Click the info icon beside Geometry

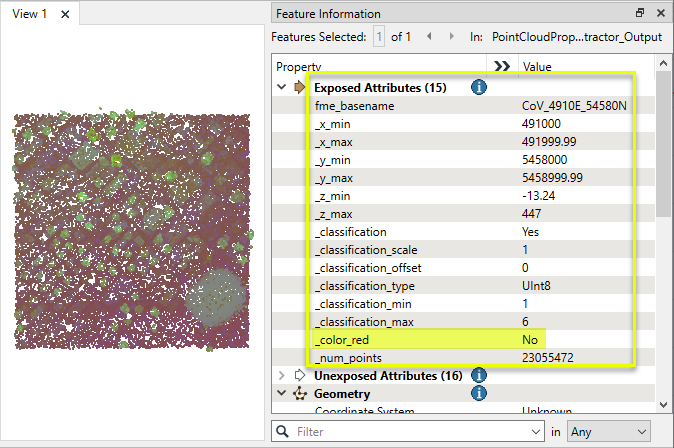(x=478, y=394)
